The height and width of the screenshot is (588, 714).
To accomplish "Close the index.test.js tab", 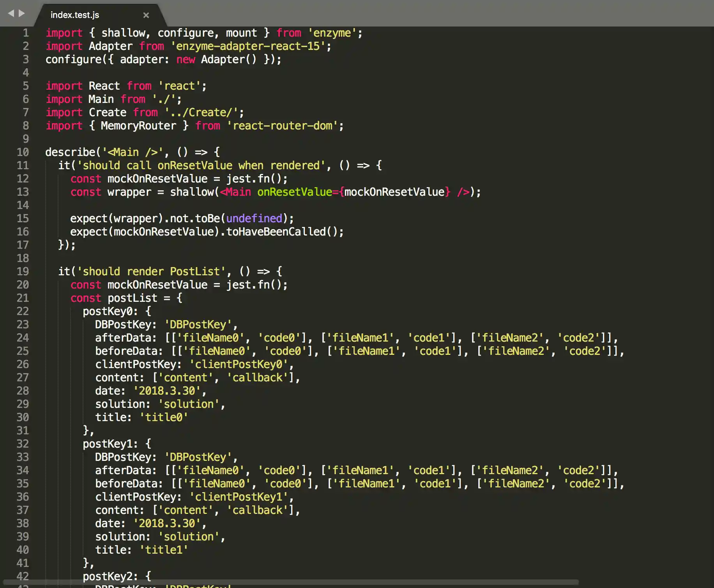I will coord(146,15).
